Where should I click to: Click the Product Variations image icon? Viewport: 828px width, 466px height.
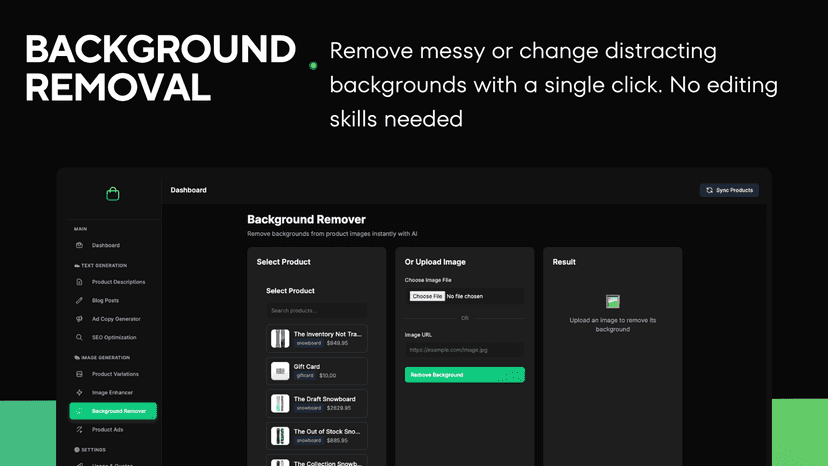79,374
